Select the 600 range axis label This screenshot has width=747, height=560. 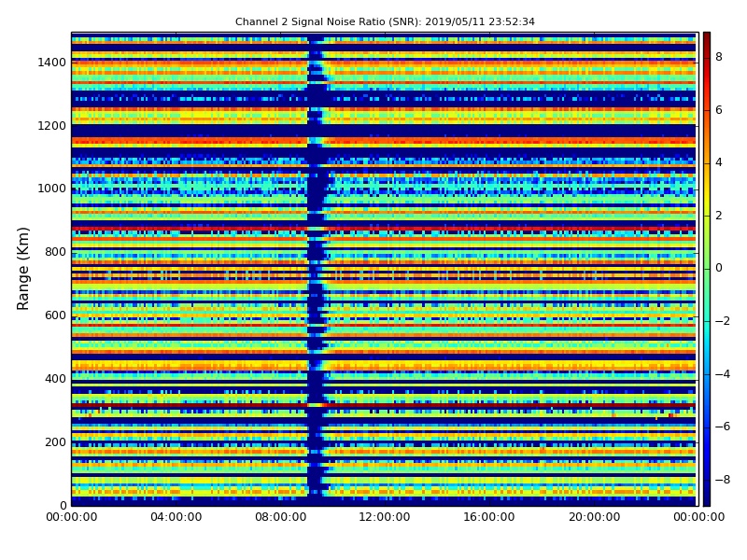click(55, 315)
